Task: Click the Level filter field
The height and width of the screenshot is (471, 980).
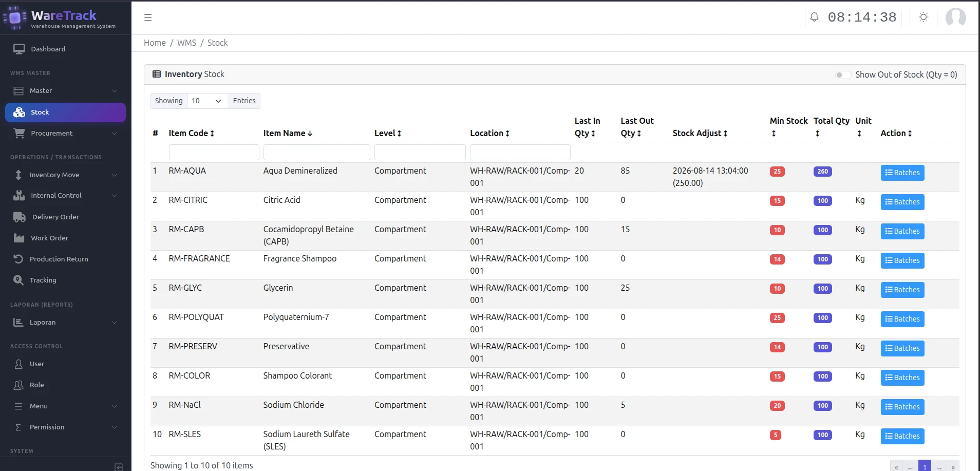Action: (x=420, y=152)
